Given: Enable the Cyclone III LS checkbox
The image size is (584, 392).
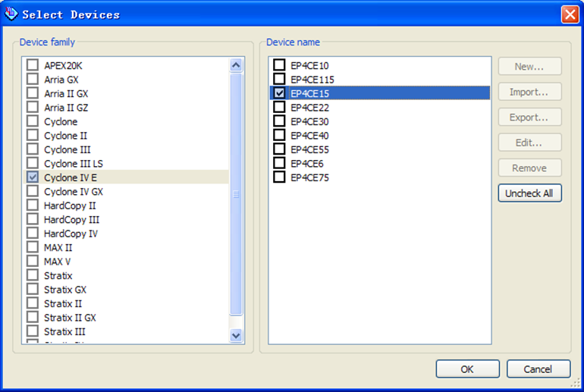Looking at the screenshot, I should pos(33,163).
